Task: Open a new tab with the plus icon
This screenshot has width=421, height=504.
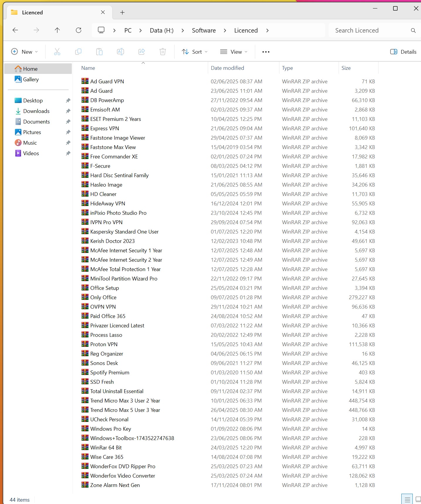Action: pos(123,12)
